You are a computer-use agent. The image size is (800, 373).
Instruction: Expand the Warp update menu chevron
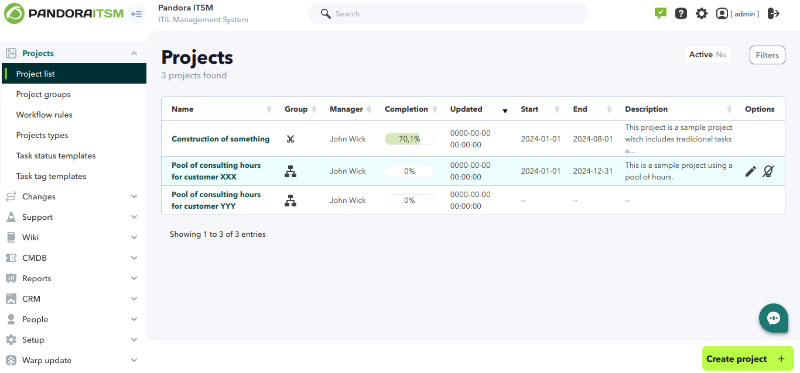click(x=134, y=360)
